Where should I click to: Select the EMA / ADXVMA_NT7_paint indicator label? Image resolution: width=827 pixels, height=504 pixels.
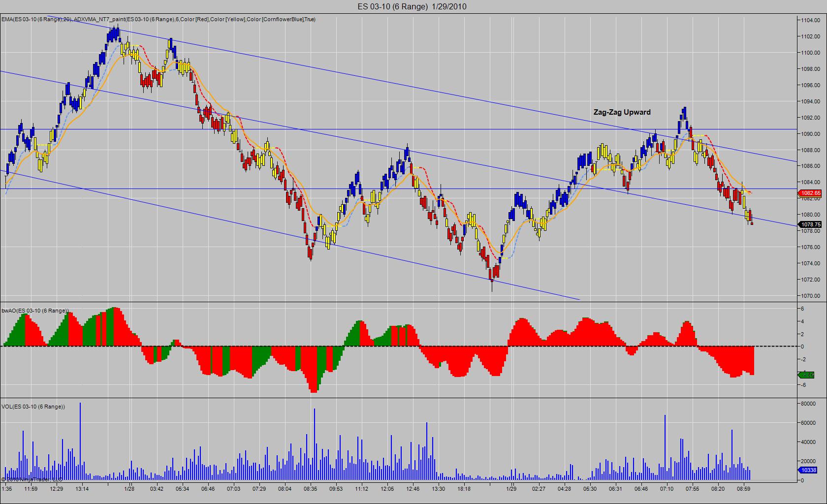click(159, 19)
